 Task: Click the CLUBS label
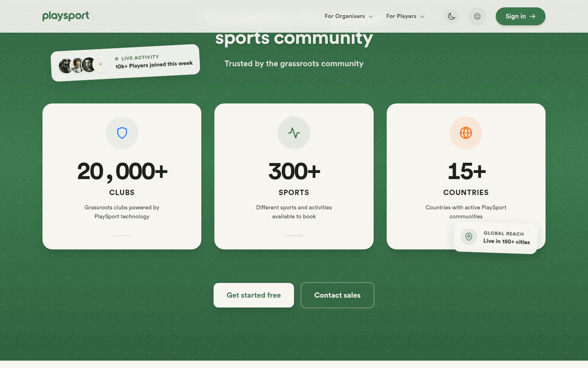click(122, 193)
